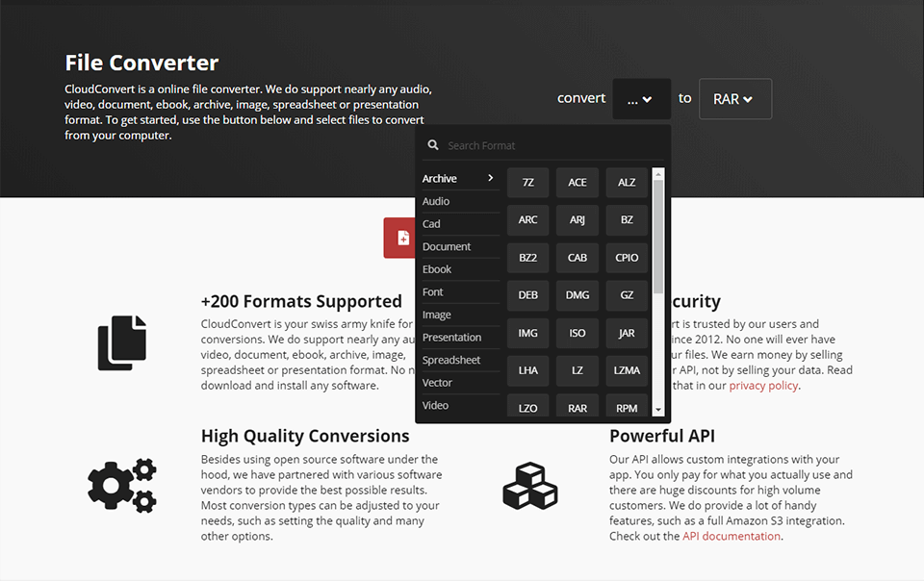Open the RAR target format dropdown
Screen dimensions: 924x581
click(734, 98)
